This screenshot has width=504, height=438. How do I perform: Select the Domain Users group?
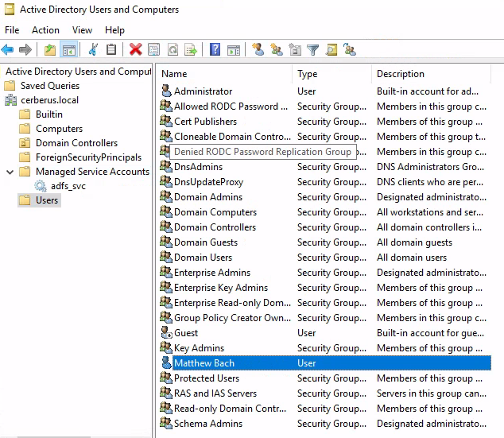pos(203,258)
